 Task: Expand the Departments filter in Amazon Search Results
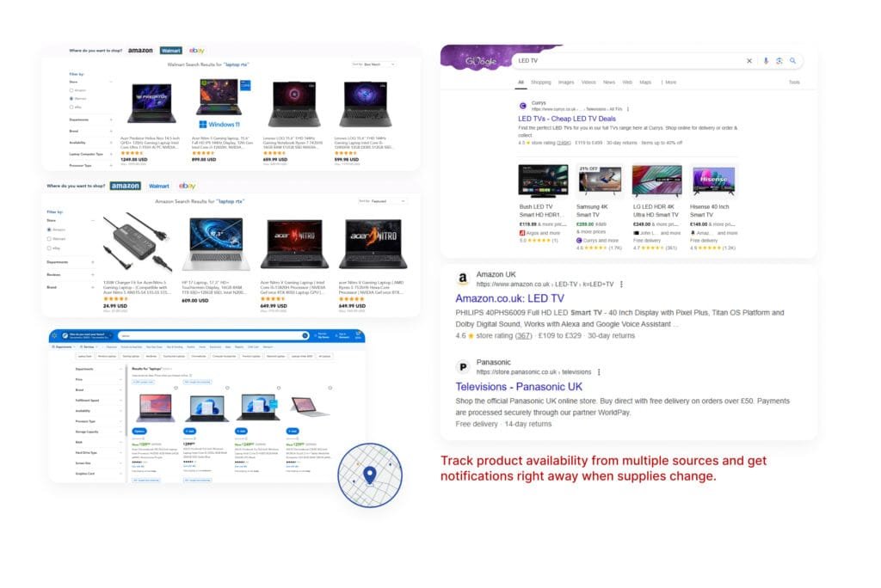coord(71,262)
